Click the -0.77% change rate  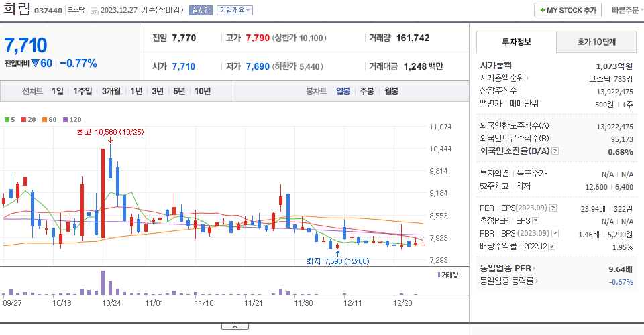pos(78,63)
